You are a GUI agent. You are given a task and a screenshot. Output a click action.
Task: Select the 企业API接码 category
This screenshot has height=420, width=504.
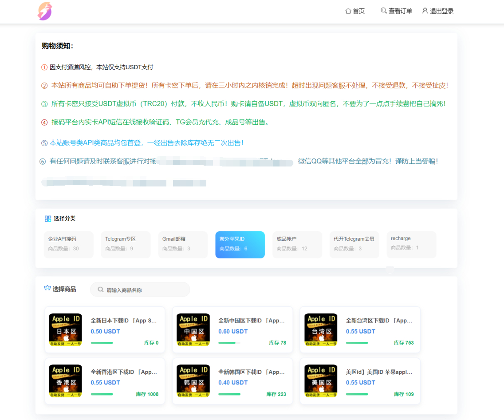pos(69,244)
